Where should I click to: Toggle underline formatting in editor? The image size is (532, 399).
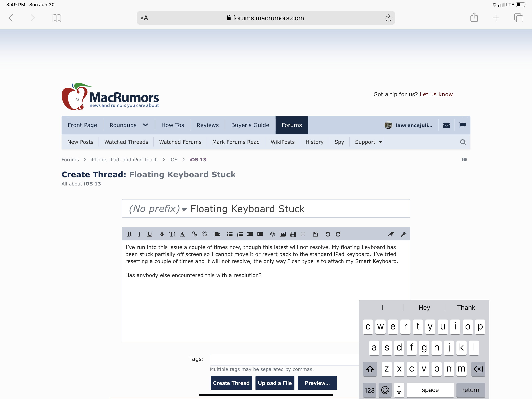(x=149, y=234)
